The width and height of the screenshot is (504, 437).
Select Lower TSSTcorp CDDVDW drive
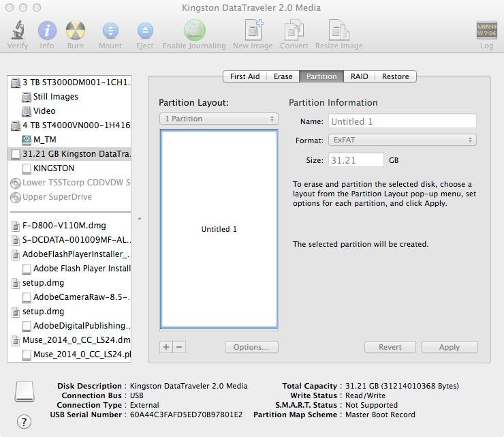click(69, 183)
